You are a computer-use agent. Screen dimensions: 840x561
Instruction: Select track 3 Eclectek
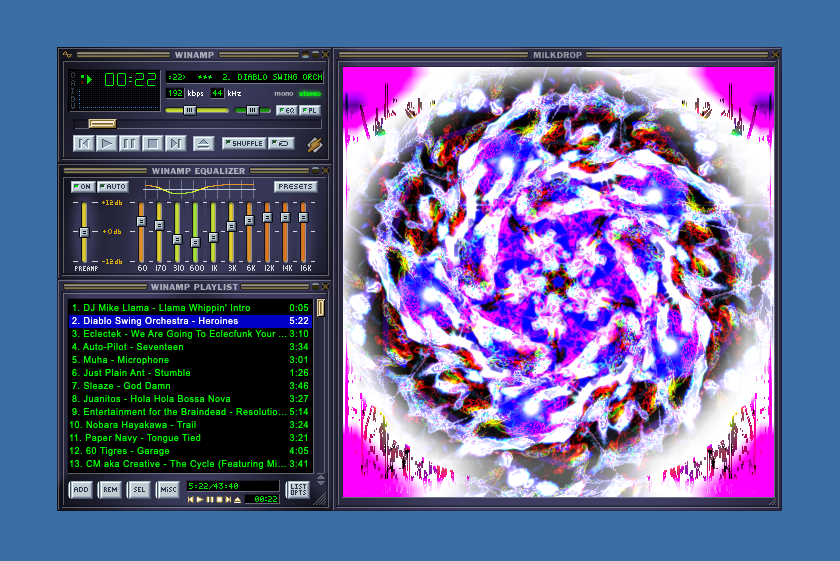[190, 334]
